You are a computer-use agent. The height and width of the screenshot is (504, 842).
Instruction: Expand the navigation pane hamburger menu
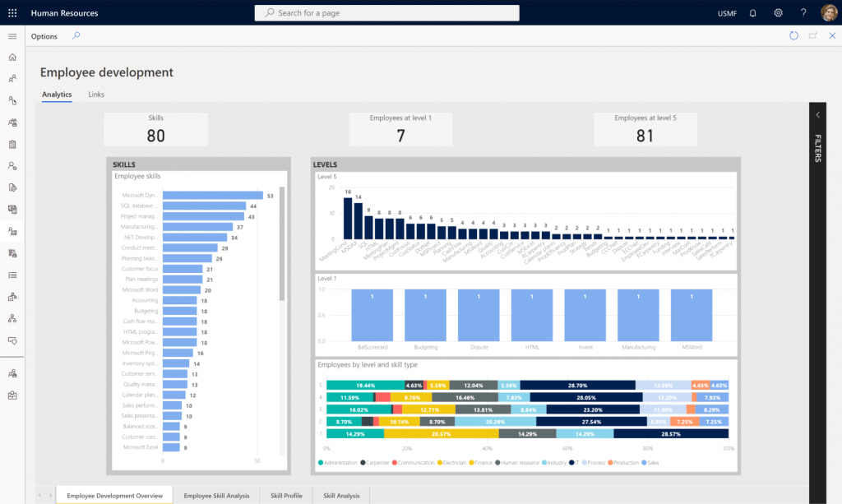(12, 36)
